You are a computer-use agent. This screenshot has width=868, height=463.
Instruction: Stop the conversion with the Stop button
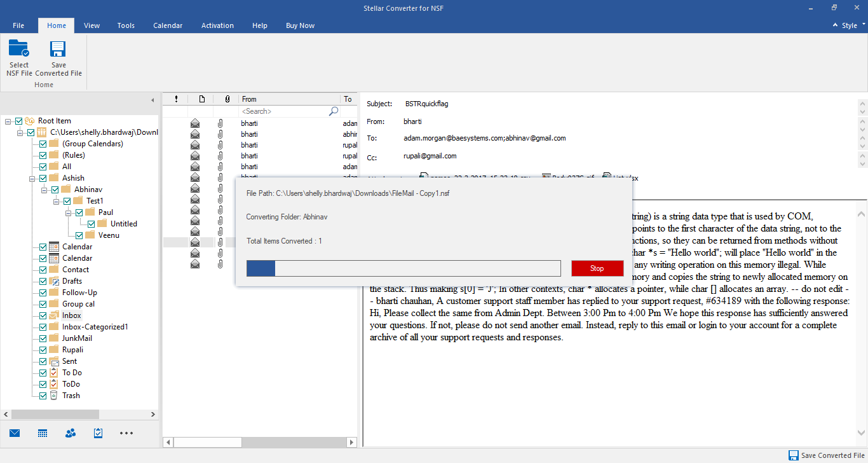coord(597,268)
